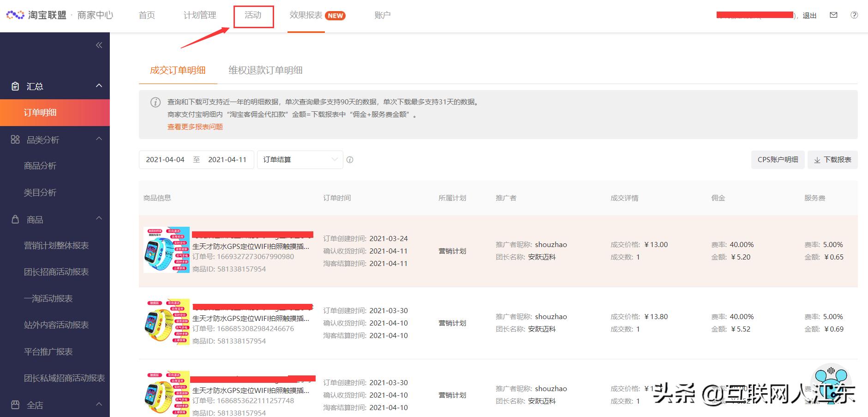This screenshot has width=868, height=417.
Task: Open the 活动 menu item
Action: coord(253,15)
